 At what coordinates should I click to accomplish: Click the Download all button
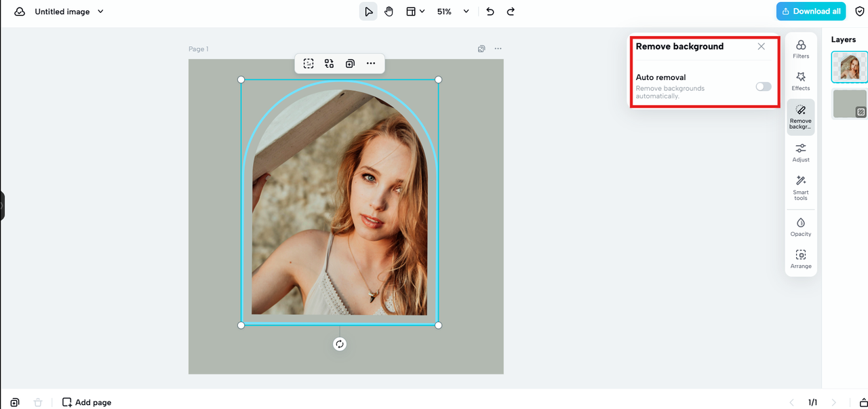pyautogui.click(x=811, y=11)
